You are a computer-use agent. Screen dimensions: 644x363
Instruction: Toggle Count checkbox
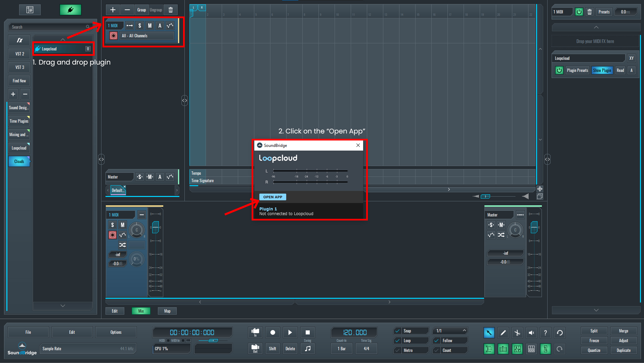pos(437,350)
